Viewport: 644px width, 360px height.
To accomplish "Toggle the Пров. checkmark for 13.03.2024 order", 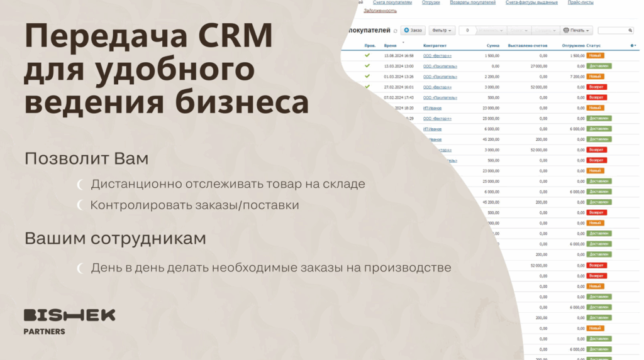I will pos(367,65).
